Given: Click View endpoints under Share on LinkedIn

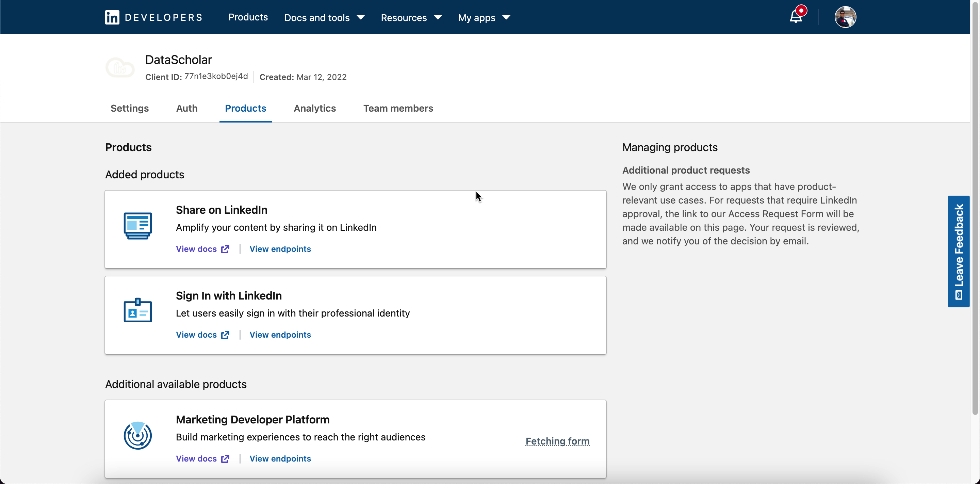Looking at the screenshot, I should (x=280, y=249).
